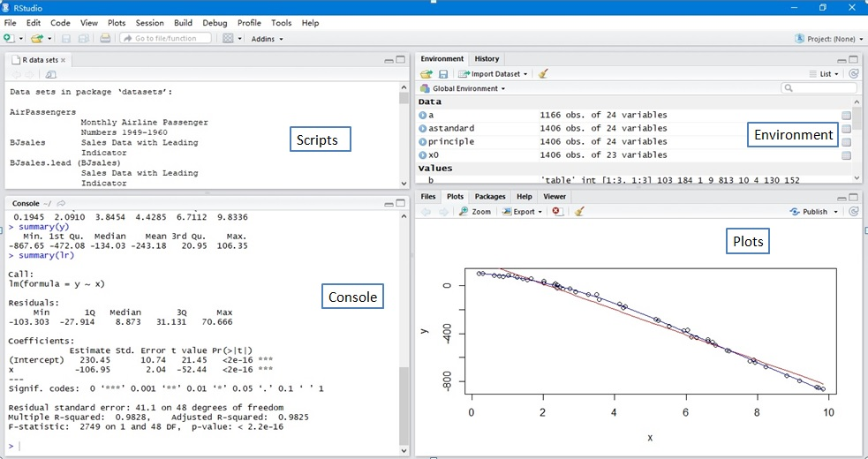Screen dimensions: 868x459
Task: Expand data frame 'a' details
Action: tap(422, 115)
